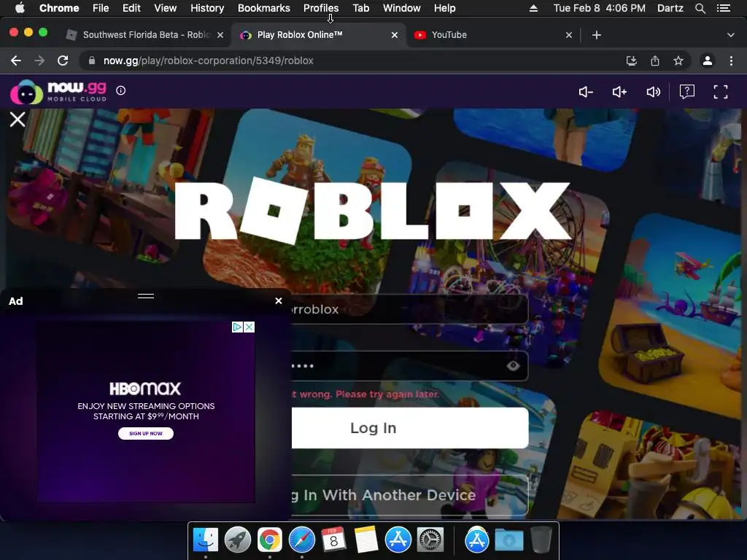The image size is (747, 560).
Task: Open the Apple menu
Action: 20,8
